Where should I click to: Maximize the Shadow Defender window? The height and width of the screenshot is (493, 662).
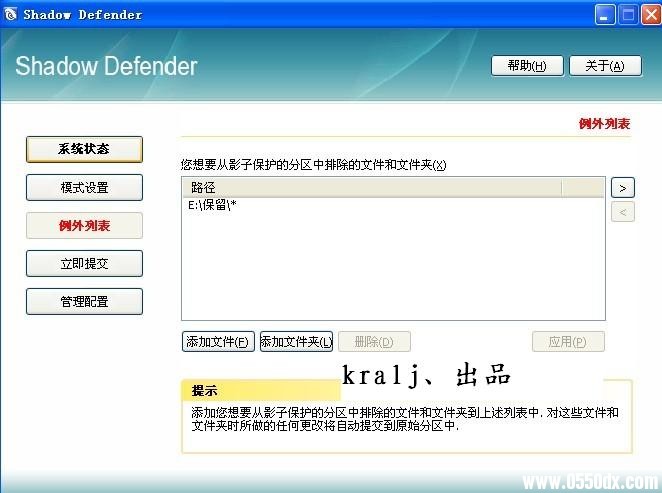(x=628, y=15)
